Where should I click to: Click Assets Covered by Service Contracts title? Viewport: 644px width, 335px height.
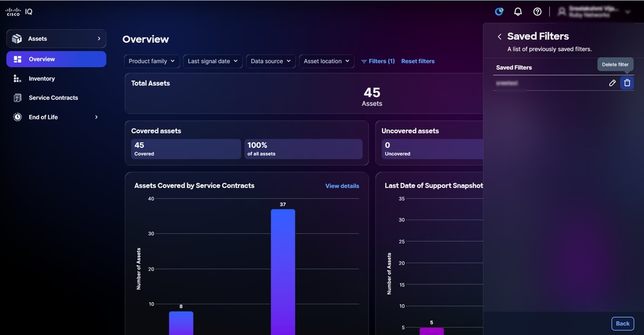(194, 186)
